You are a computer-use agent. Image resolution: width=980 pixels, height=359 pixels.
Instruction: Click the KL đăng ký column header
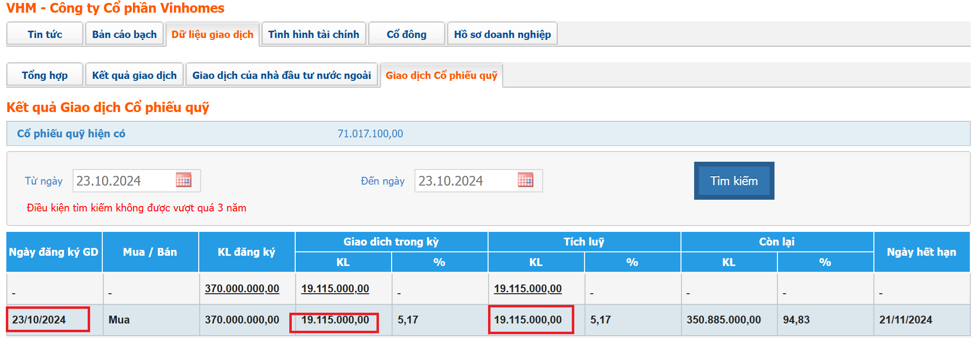pos(246,252)
